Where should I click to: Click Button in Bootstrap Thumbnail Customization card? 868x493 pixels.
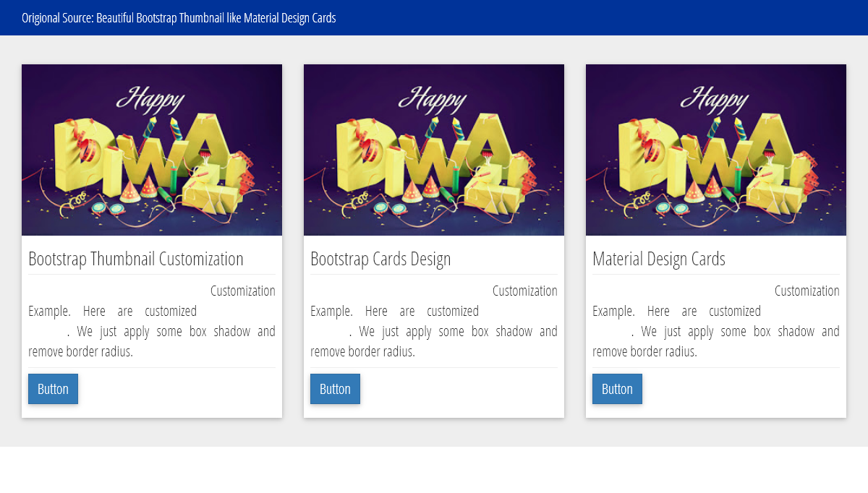tap(53, 389)
